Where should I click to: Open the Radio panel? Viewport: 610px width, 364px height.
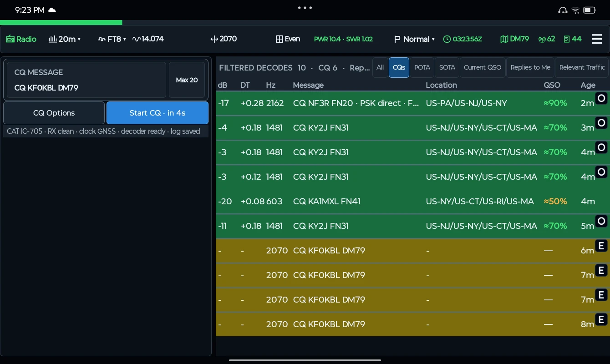tap(21, 39)
